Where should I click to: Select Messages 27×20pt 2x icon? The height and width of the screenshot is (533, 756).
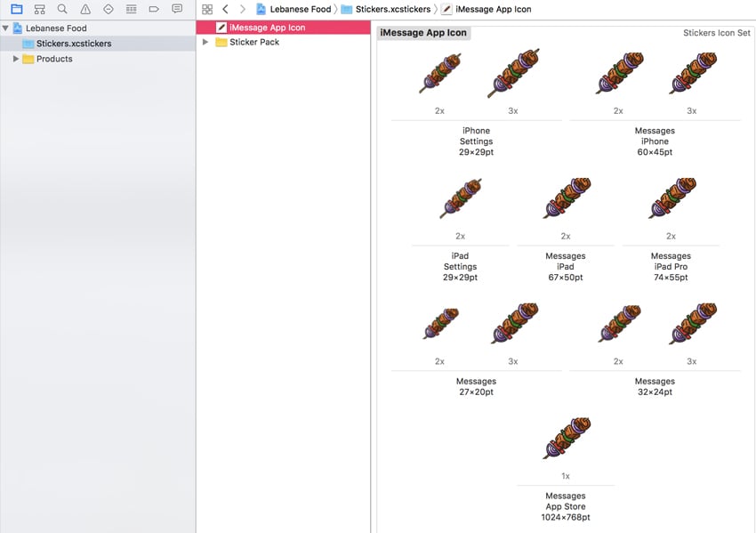pyautogui.click(x=440, y=323)
